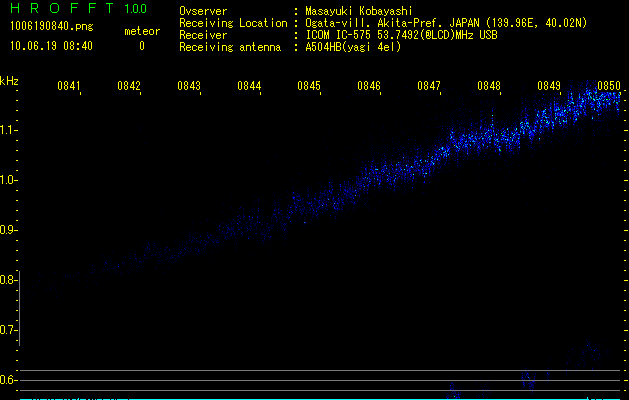Click the 0845 time marker

[309, 86]
